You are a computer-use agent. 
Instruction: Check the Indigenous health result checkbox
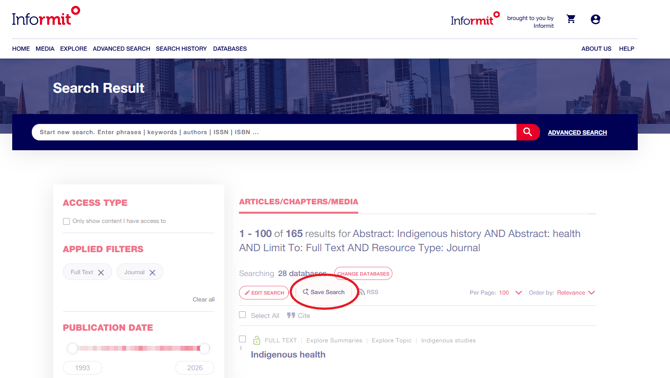point(242,339)
